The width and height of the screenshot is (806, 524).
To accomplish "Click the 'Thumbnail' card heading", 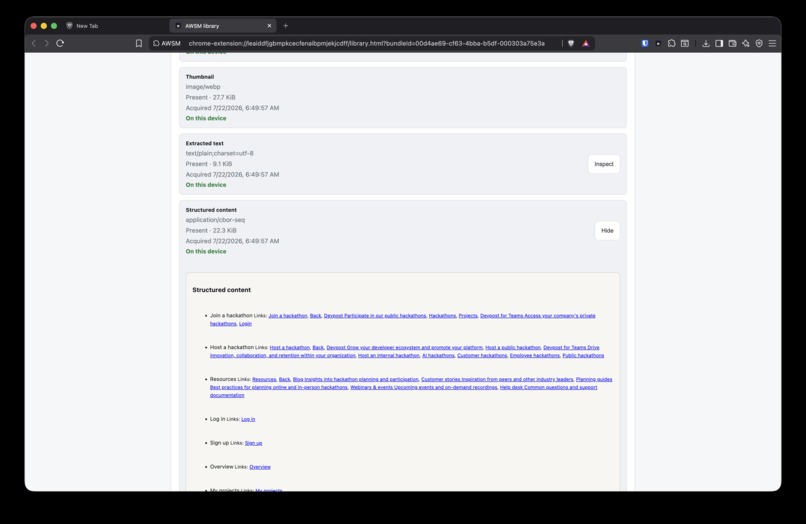I will [x=199, y=77].
